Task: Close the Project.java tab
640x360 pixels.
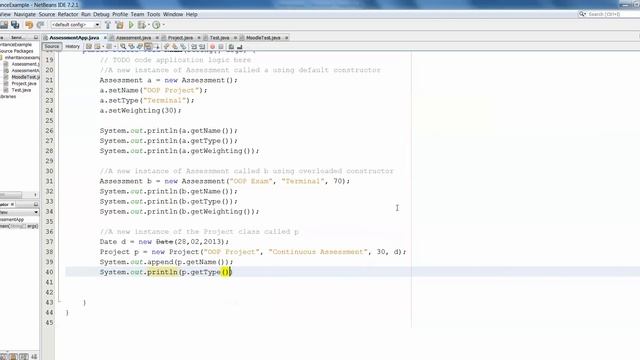Action: pyautogui.click(x=199, y=38)
